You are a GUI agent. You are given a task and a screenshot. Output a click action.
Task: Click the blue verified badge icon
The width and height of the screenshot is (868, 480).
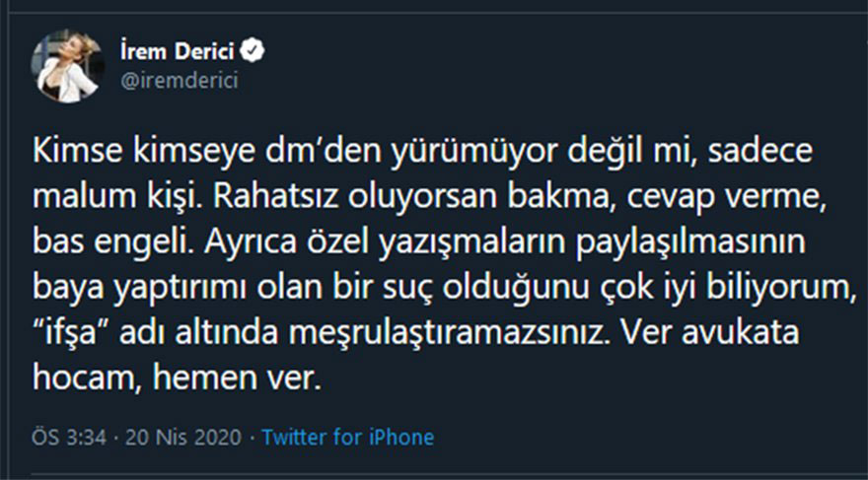pyautogui.click(x=252, y=50)
